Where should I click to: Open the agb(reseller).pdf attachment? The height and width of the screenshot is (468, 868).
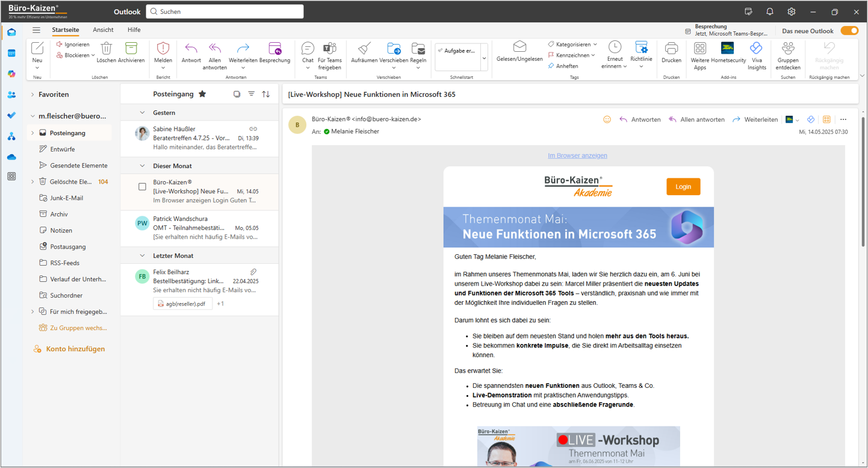point(183,304)
